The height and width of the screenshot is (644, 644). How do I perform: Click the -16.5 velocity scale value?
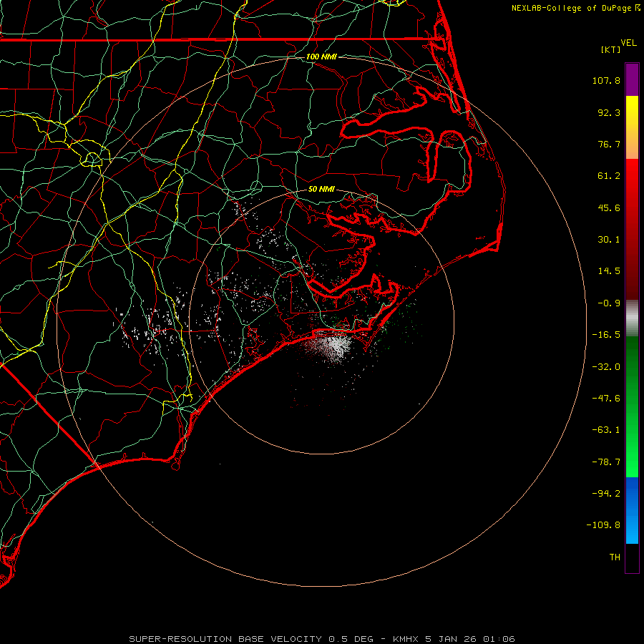pos(606,335)
